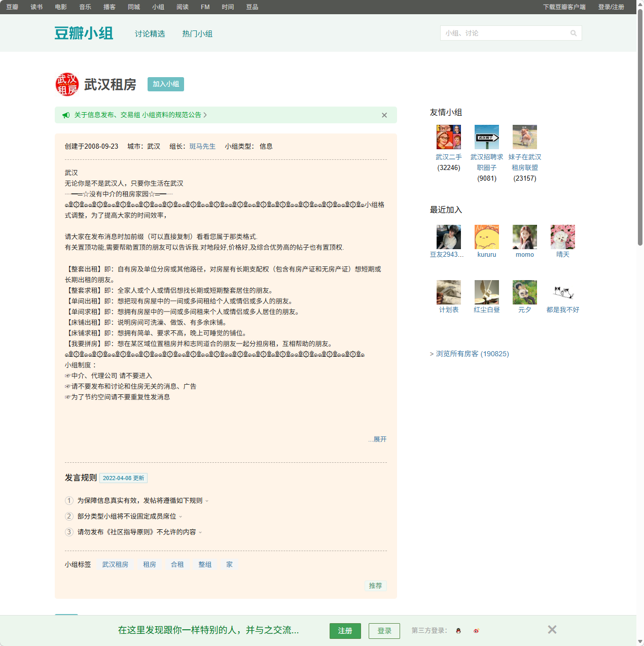Dismiss the announcement banner with its × icon
The image size is (644, 646).
(x=384, y=115)
